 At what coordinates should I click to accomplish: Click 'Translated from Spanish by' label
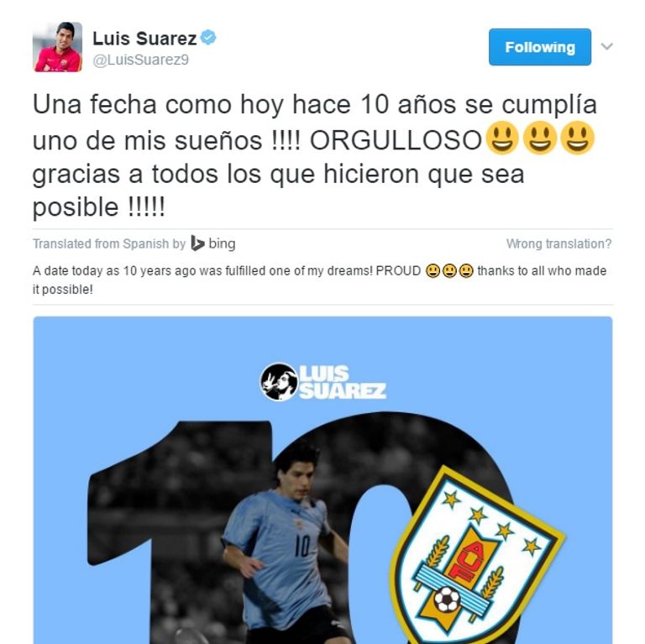pyautogui.click(x=109, y=243)
